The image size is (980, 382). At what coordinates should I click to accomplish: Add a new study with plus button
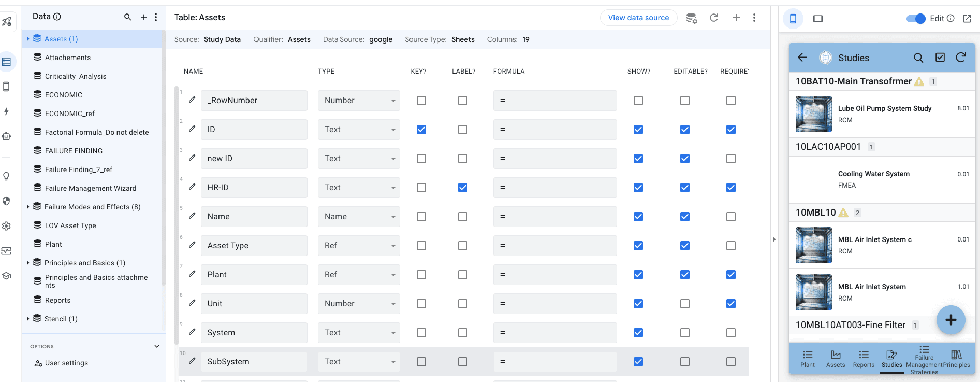point(950,320)
